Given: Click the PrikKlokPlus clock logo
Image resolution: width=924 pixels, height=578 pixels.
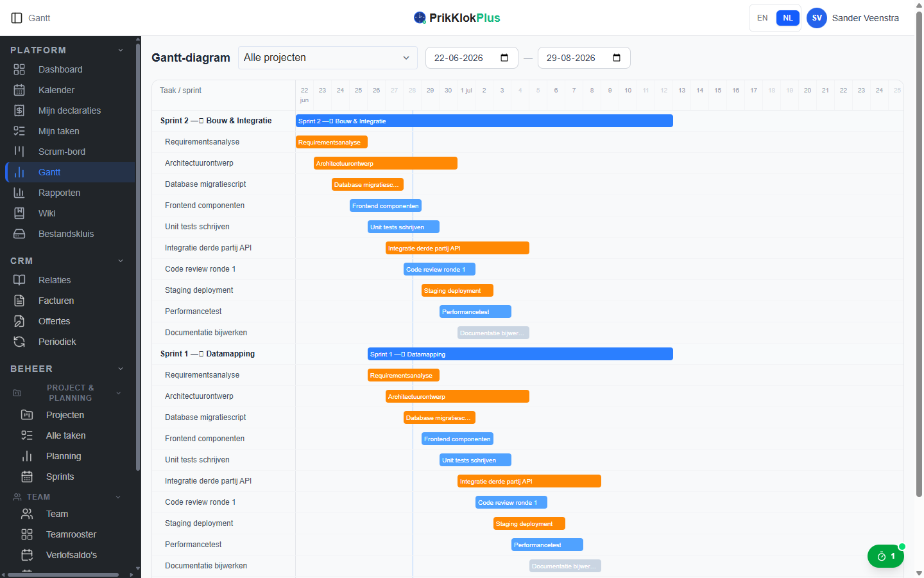Looking at the screenshot, I should coord(420,18).
